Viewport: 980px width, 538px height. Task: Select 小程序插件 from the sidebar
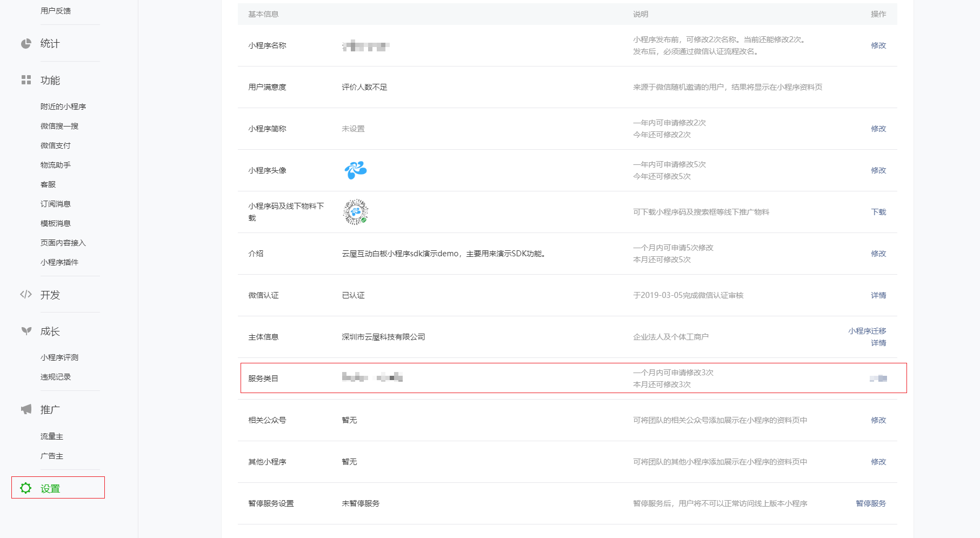(x=59, y=262)
